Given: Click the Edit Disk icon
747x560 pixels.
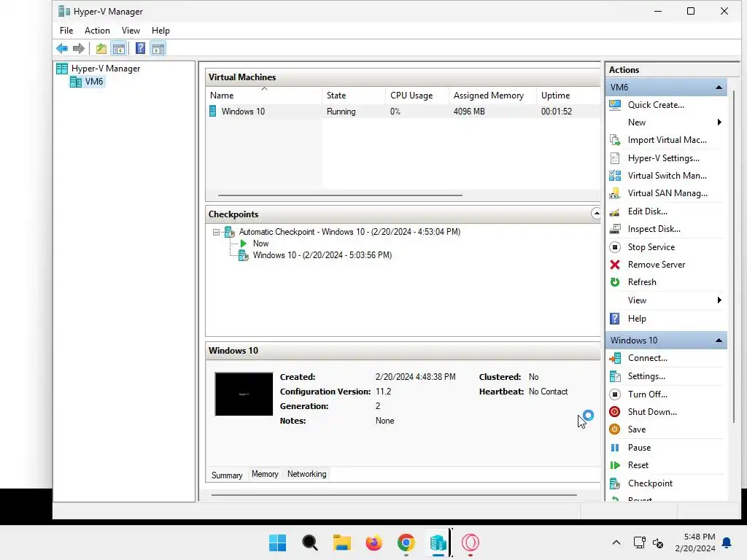Looking at the screenshot, I should [615, 211].
